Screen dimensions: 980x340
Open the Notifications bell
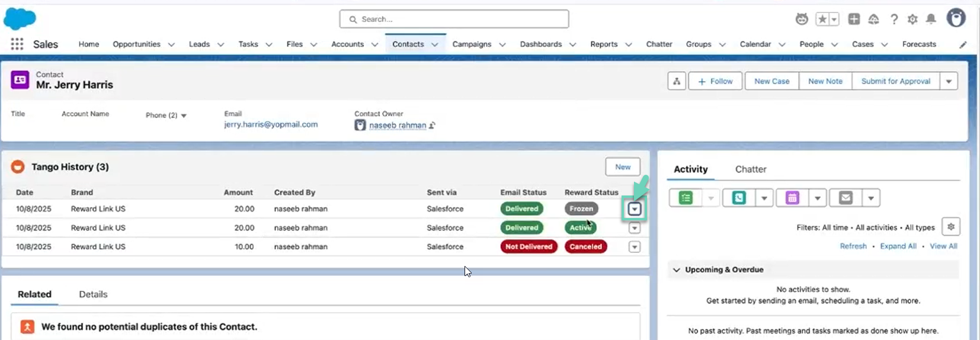click(931, 20)
